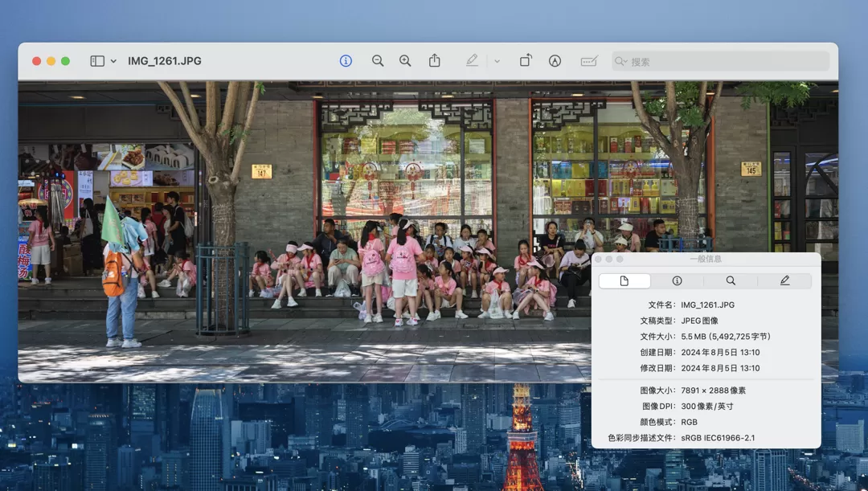Click into the toolbar search field
This screenshot has height=491, width=868.
723,61
